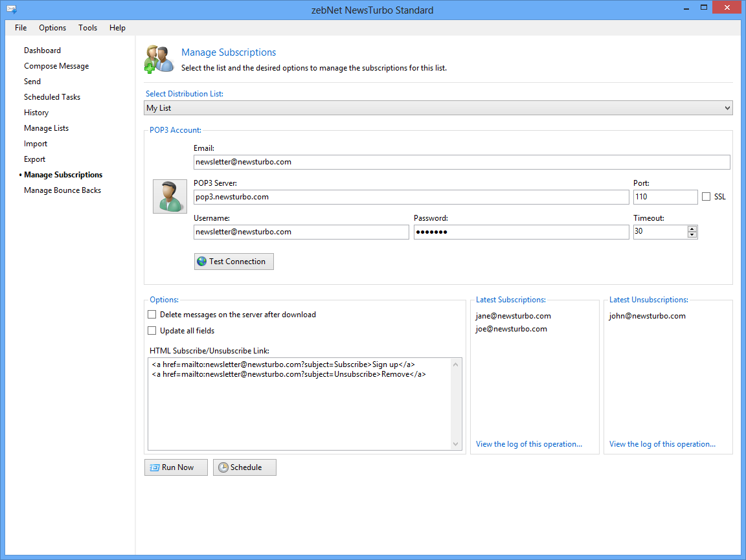The width and height of the screenshot is (746, 560).
Task: Open Scheduled Tasks page
Action: [52, 97]
